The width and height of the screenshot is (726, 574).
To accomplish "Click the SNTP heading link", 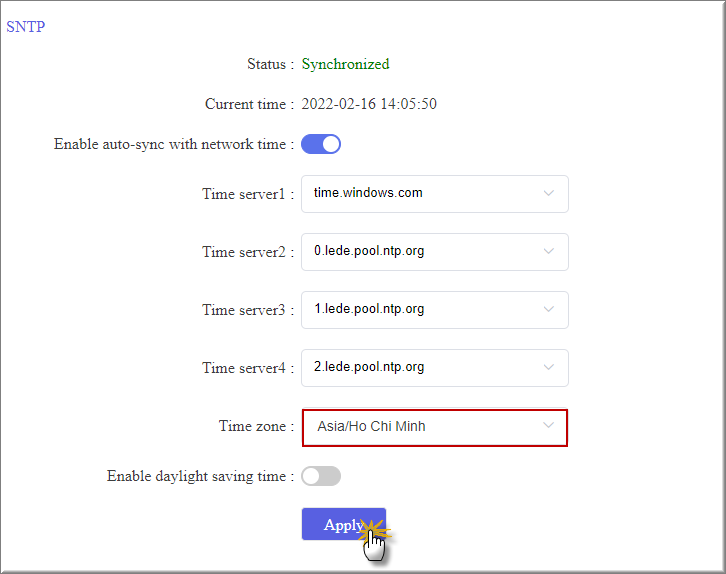I will click(25, 27).
